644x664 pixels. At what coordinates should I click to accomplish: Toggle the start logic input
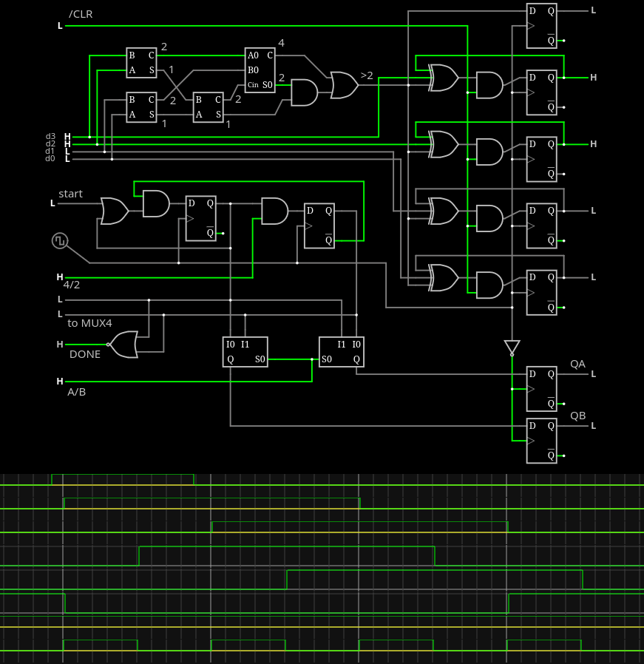52,203
